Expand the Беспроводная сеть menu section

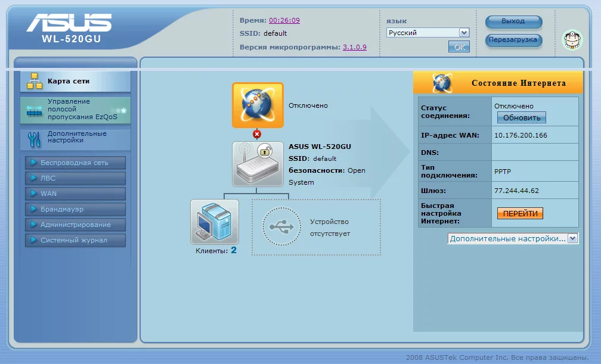tap(75, 163)
